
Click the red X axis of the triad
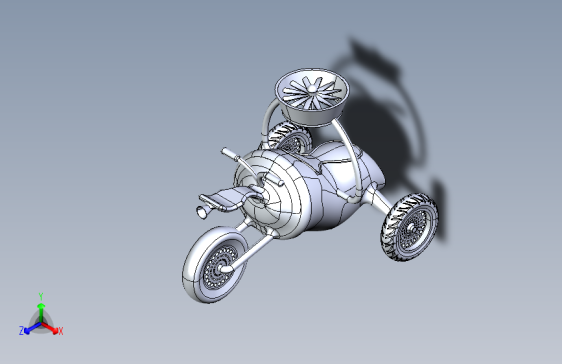point(51,327)
